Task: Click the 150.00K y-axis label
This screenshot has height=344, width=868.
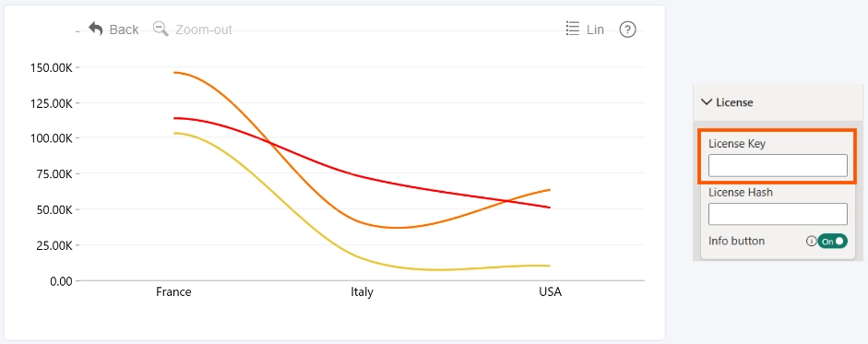Action: [x=51, y=67]
